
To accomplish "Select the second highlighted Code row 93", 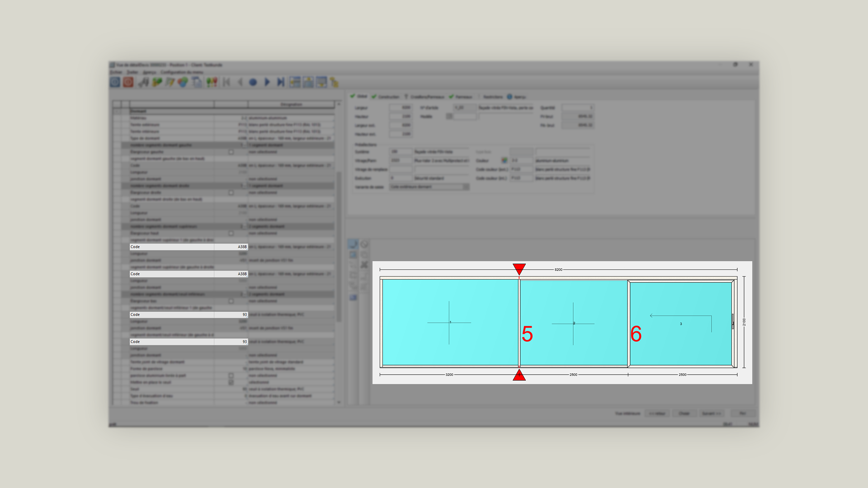I will coord(189,342).
